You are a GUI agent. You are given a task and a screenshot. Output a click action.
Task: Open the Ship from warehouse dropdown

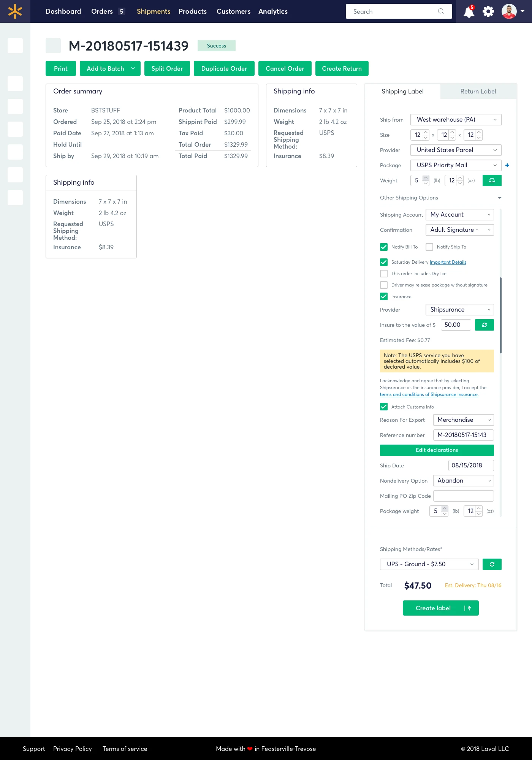pos(456,120)
